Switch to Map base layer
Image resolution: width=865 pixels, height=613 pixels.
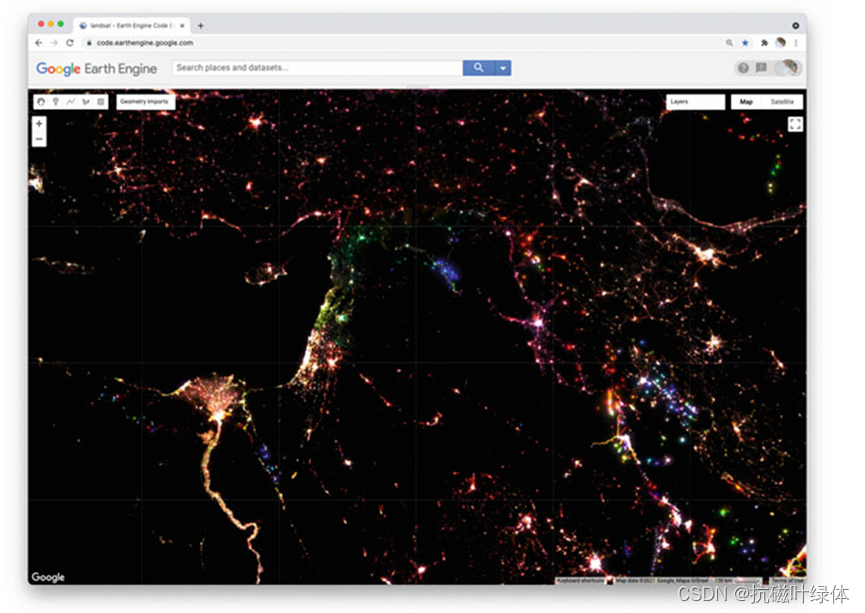pyautogui.click(x=746, y=102)
